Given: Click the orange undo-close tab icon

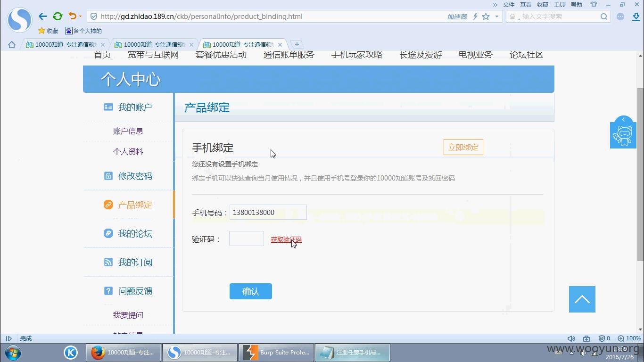Looking at the screenshot, I should tap(72, 16).
